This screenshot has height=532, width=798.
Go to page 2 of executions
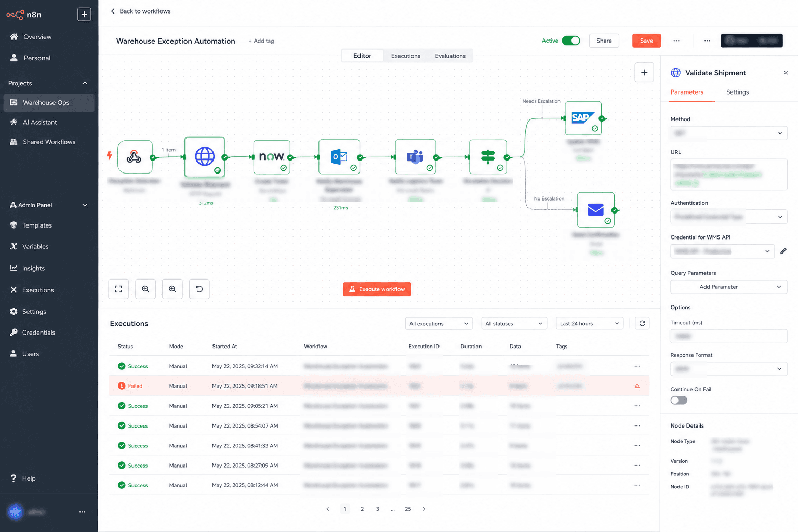pyautogui.click(x=362, y=509)
